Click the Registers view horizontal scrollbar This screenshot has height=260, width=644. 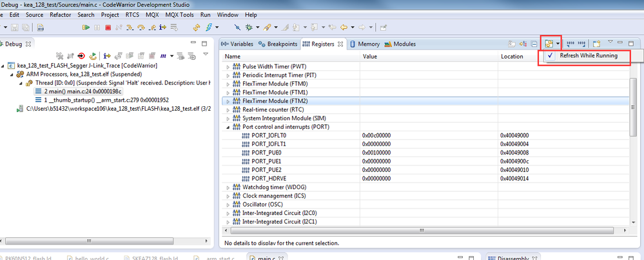421,230
